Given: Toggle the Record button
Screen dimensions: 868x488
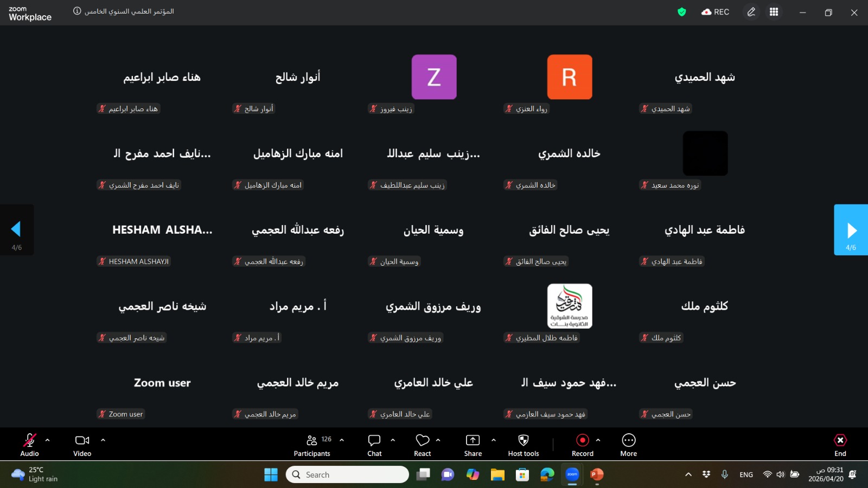Looking at the screenshot, I should [582, 445].
